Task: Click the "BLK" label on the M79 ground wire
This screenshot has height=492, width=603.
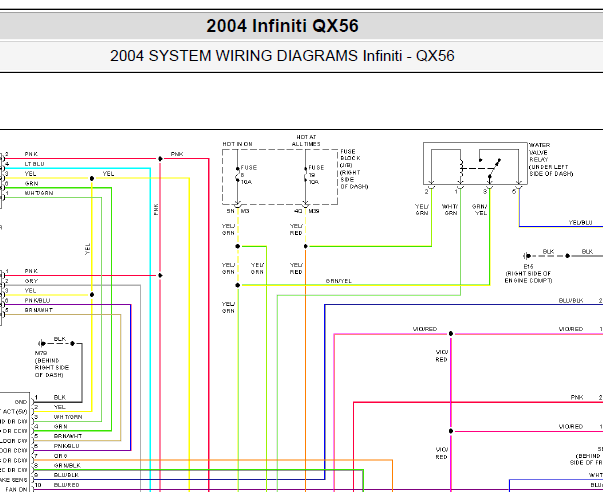Action: pyautogui.click(x=60, y=339)
